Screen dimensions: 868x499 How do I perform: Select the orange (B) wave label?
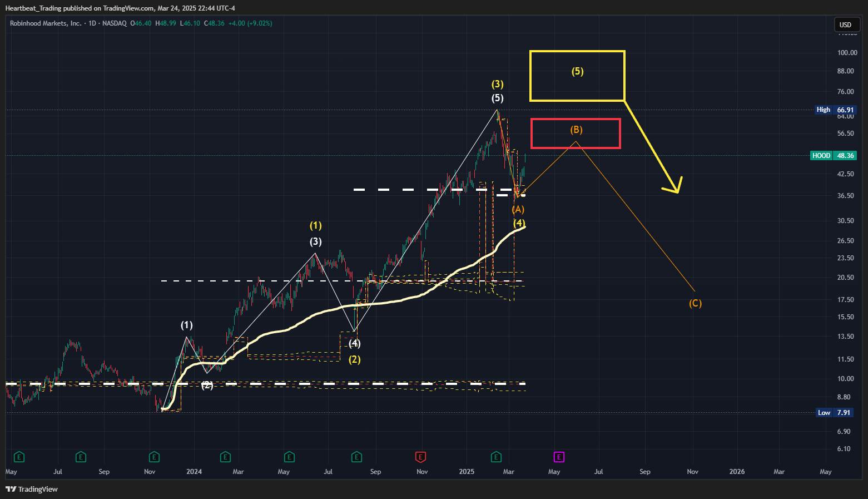(576, 130)
